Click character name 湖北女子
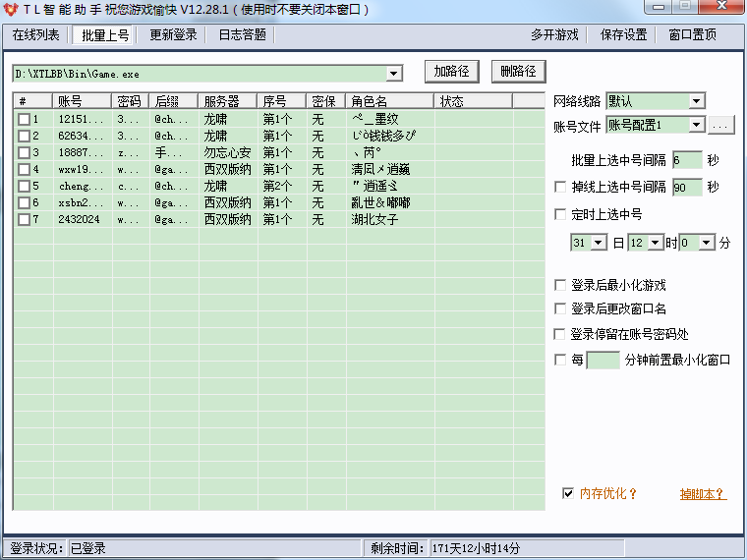747x560 pixels. [374, 219]
